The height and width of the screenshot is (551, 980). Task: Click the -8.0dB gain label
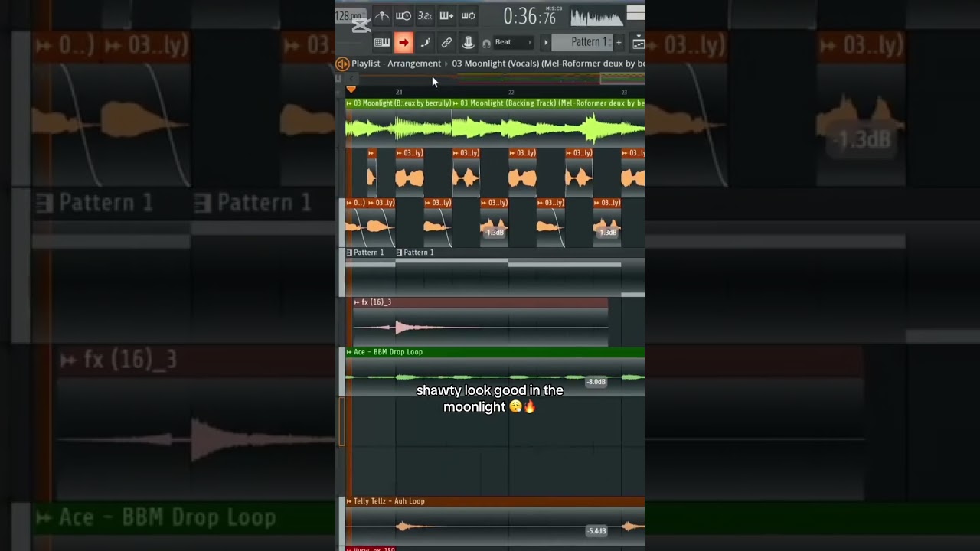[596, 382]
